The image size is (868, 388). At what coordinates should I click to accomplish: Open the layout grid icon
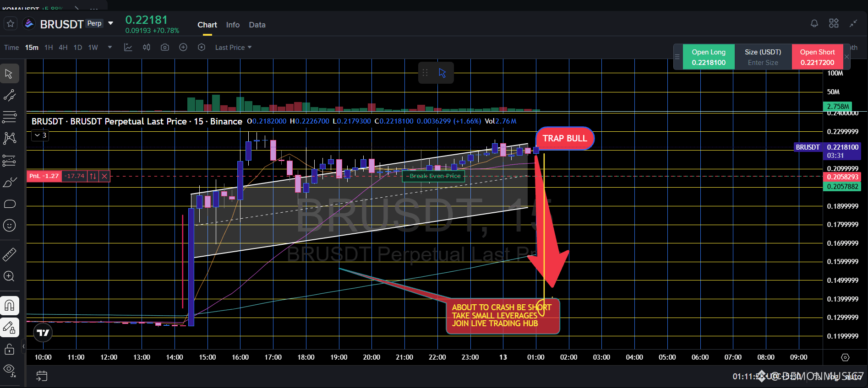834,23
